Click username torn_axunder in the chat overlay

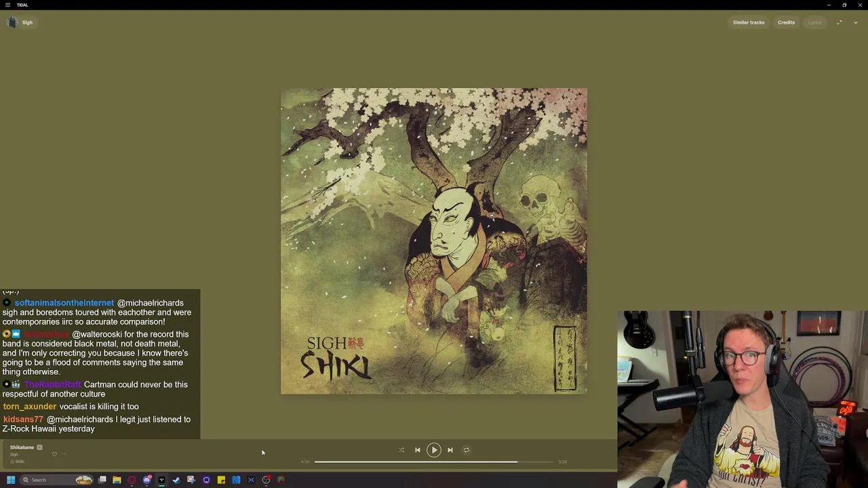click(x=30, y=407)
